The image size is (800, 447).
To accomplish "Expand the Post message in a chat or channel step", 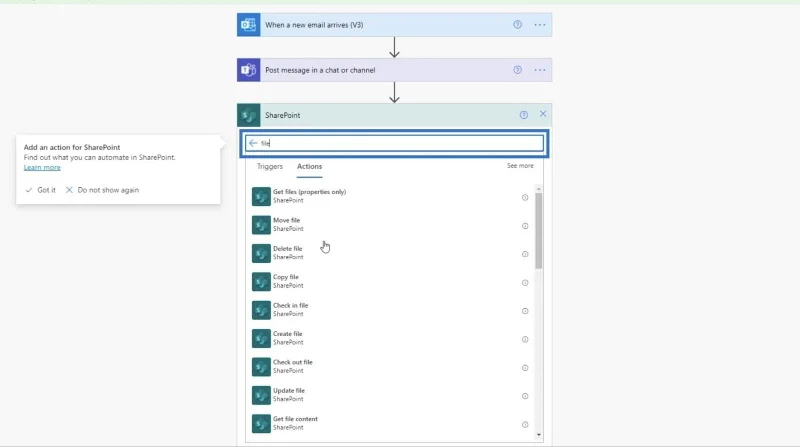I will click(x=394, y=70).
